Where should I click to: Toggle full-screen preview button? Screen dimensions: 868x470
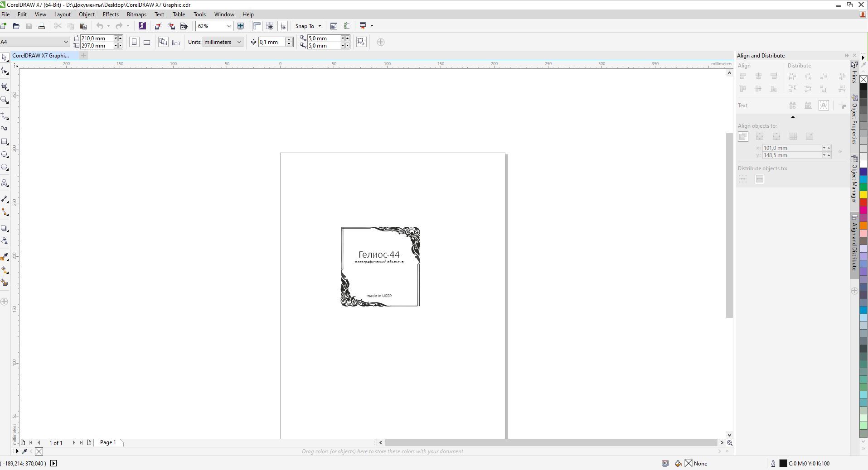[241, 26]
